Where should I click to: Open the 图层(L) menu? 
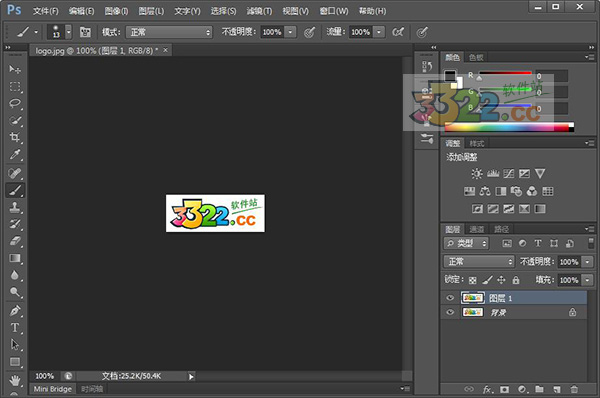151,11
